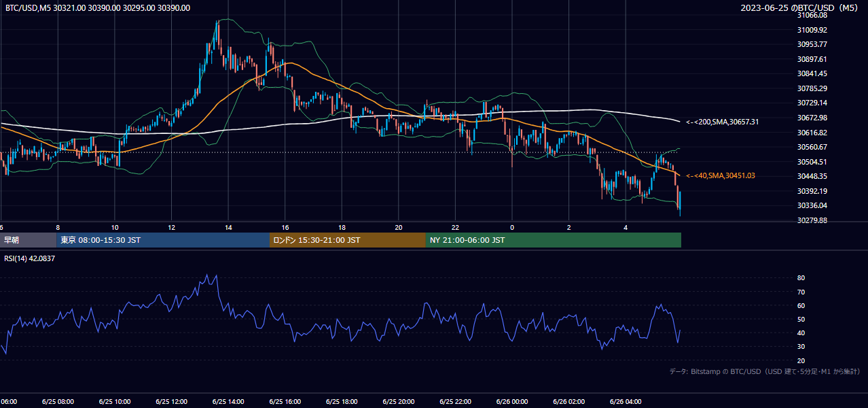The height and width of the screenshot is (408, 868).
Task: Click the ロンドン 15:30-21:00 JST session bar
Action: point(348,240)
